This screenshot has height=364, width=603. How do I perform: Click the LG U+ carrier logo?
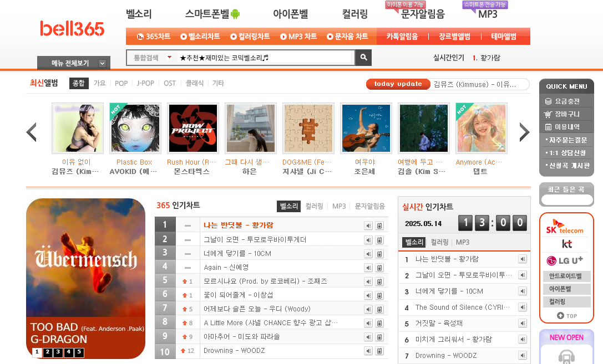565,260
